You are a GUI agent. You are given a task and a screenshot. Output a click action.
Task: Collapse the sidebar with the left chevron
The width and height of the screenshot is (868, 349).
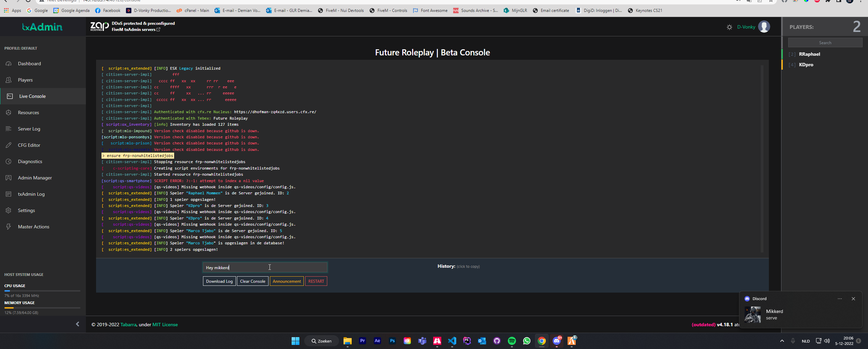click(77, 324)
